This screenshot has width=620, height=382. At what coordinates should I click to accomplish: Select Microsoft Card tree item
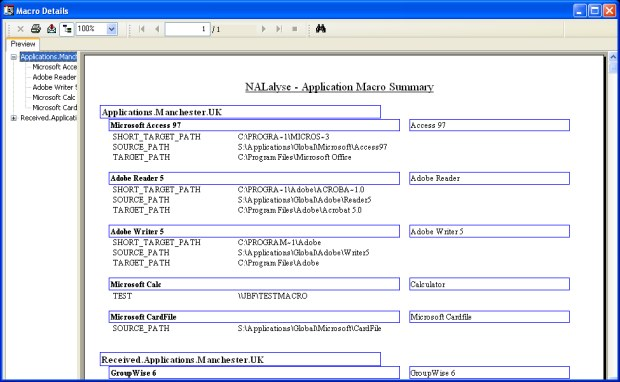(x=55, y=108)
